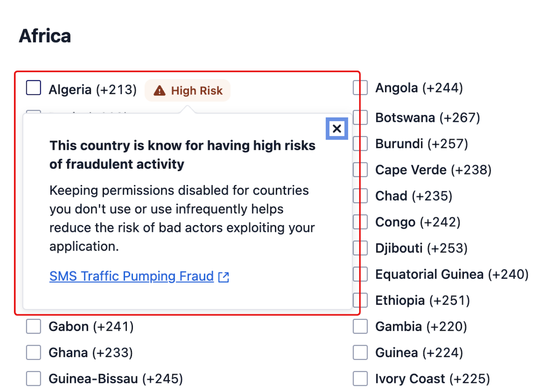Screen dimensions: 553x392
Task: Select Ghana (+233)
Action: point(33,352)
